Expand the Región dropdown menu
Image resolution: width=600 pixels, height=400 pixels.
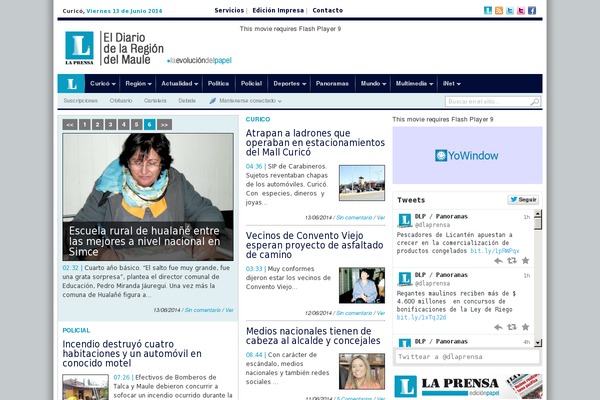tap(138, 83)
